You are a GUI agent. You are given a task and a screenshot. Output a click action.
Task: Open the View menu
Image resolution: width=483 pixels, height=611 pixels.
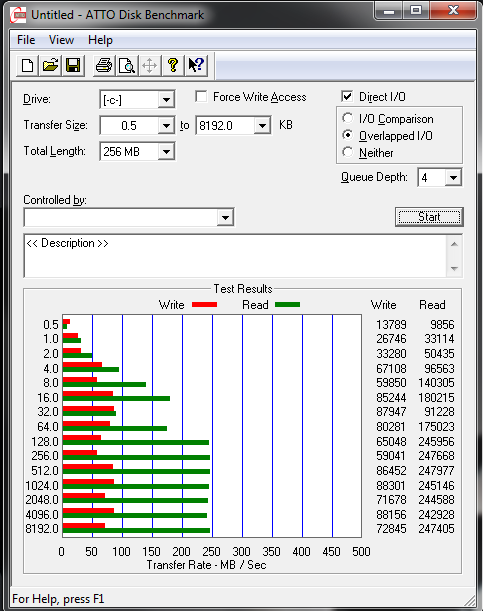61,40
